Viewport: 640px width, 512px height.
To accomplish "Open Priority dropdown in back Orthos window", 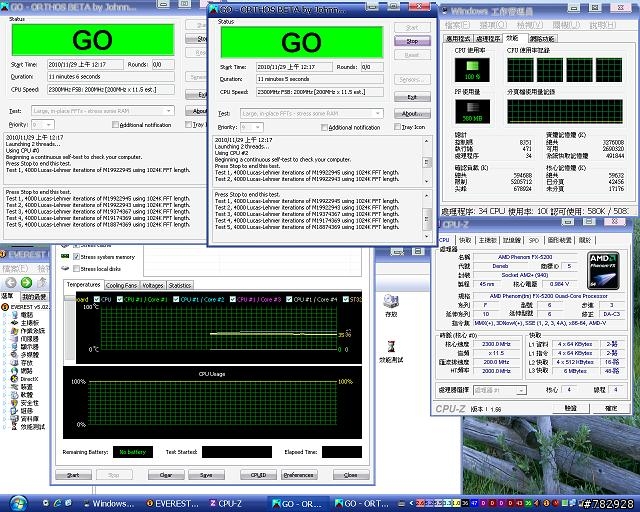I will [x=49, y=124].
